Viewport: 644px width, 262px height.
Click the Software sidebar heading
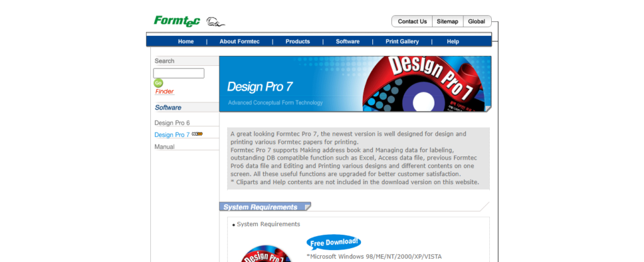168,107
